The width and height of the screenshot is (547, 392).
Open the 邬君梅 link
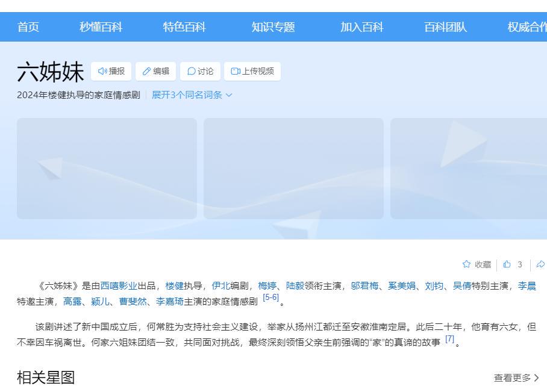pos(364,286)
